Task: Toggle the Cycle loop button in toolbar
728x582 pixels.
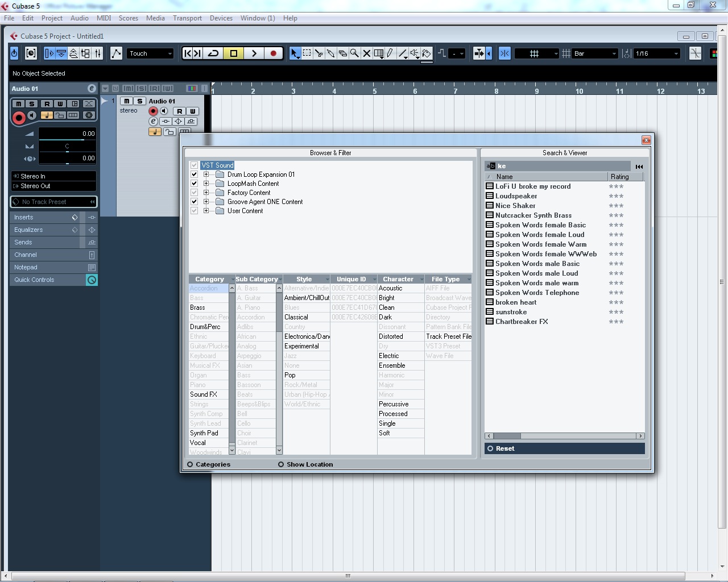Action: (x=213, y=53)
